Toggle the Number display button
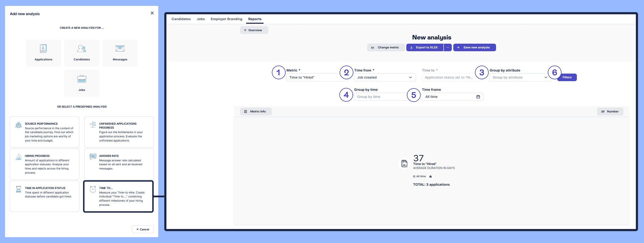Image resolution: width=644 pixels, height=243 pixels. [610, 112]
